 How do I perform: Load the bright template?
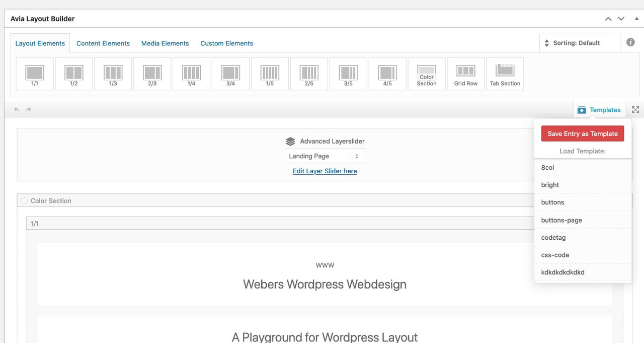(583, 185)
